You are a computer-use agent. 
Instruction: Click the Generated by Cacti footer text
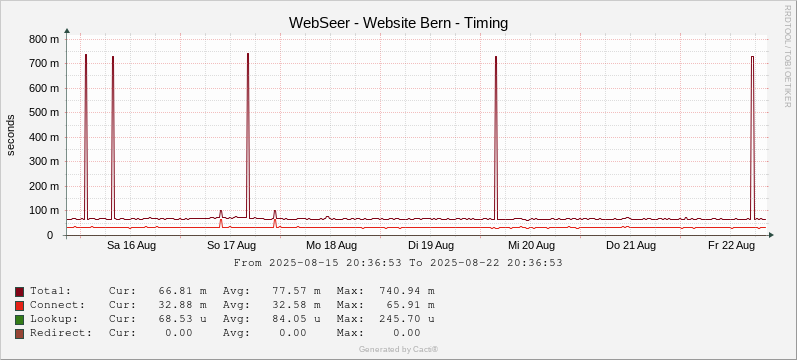pyautogui.click(x=398, y=349)
